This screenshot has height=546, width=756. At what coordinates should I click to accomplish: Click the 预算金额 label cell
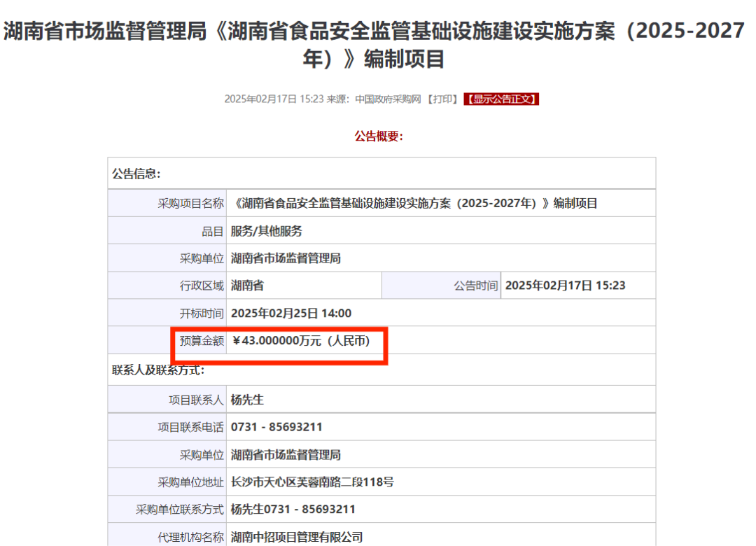167,340
